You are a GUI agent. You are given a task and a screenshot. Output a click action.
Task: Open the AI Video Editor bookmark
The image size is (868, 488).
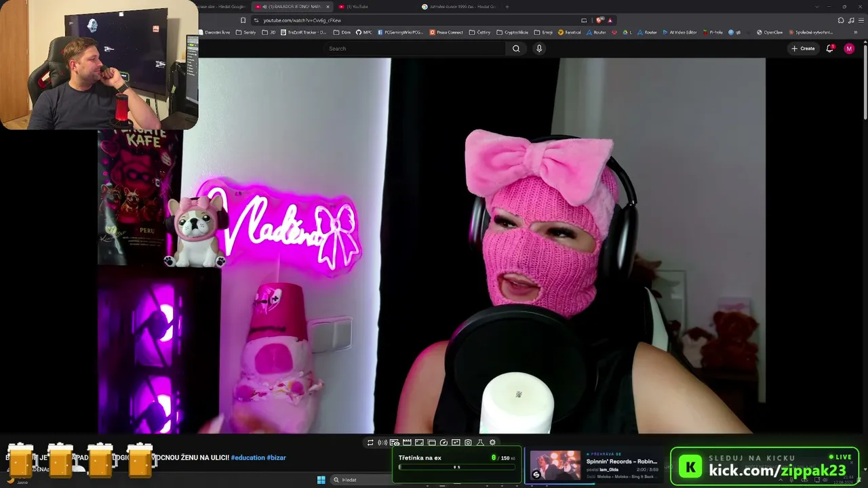680,33
